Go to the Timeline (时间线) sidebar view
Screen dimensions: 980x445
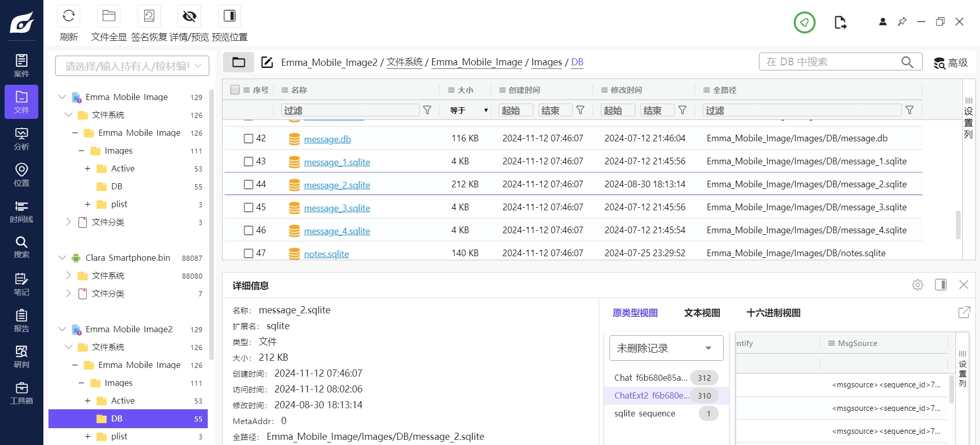(21, 211)
